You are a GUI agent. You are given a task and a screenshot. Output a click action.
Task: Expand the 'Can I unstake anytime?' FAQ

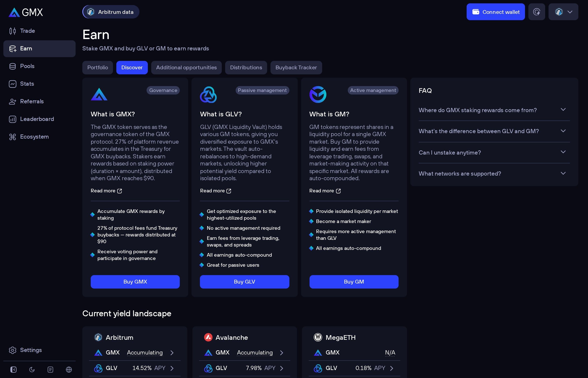[494, 152]
